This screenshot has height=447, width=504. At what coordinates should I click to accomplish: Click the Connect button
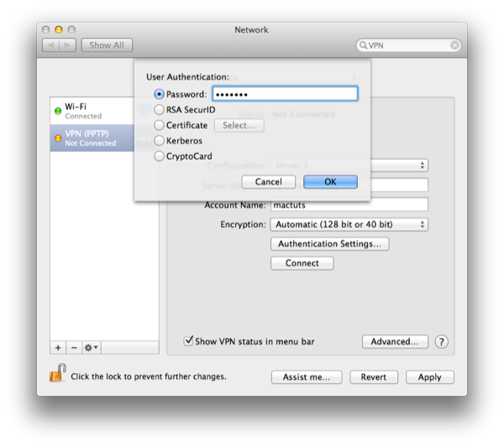click(302, 263)
